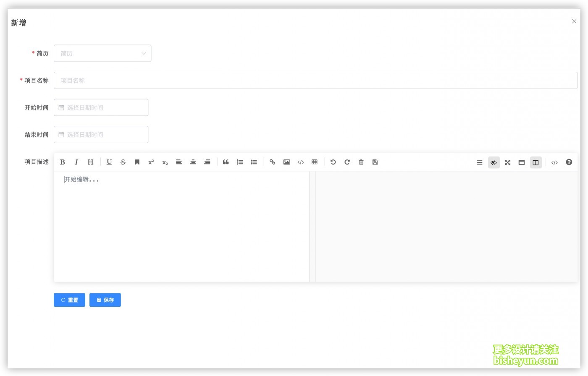Open the editor navigation menu icon

point(480,162)
